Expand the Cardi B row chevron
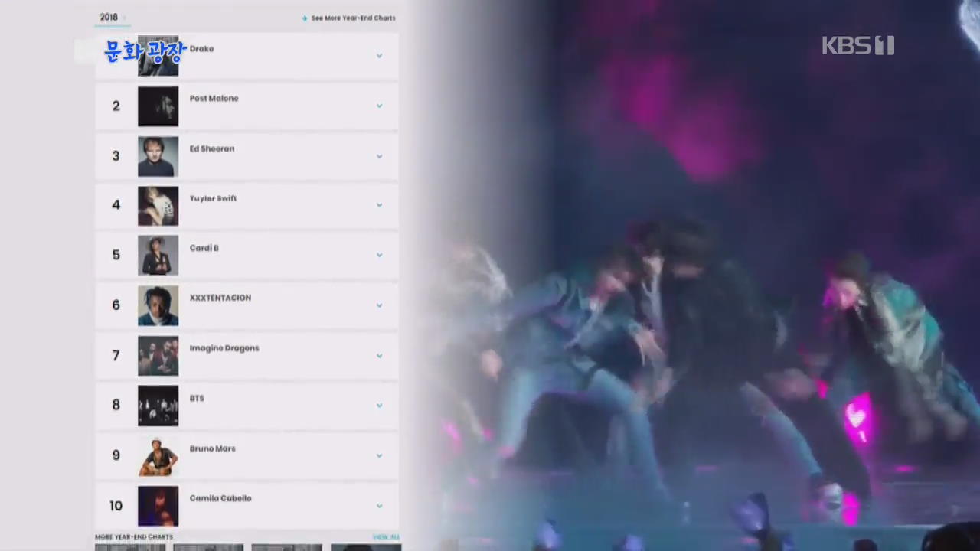This screenshot has height=551, width=980. [379, 255]
